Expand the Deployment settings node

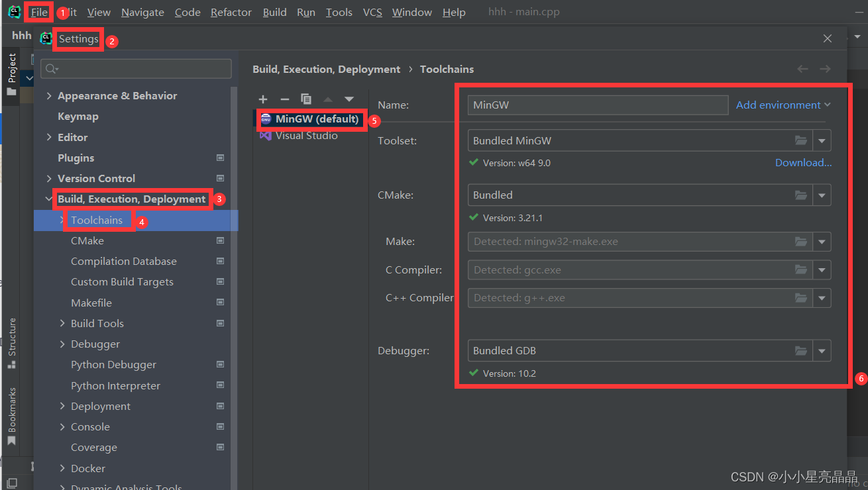[62, 407]
